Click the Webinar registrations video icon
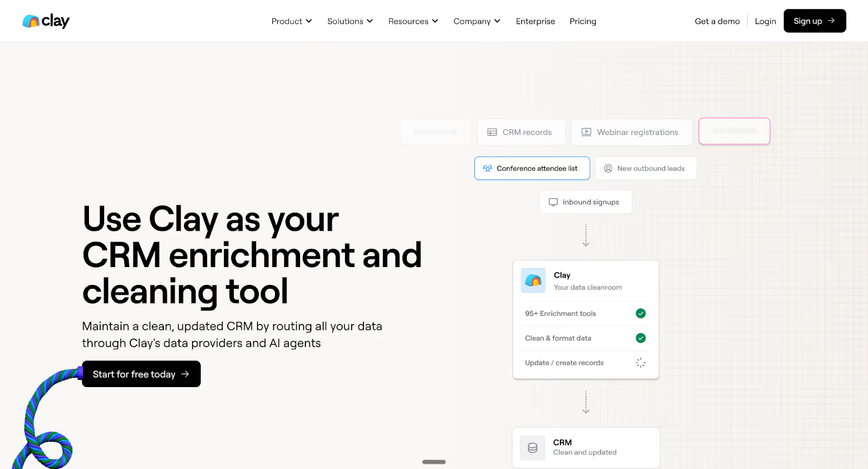868x469 pixels. 586,132
